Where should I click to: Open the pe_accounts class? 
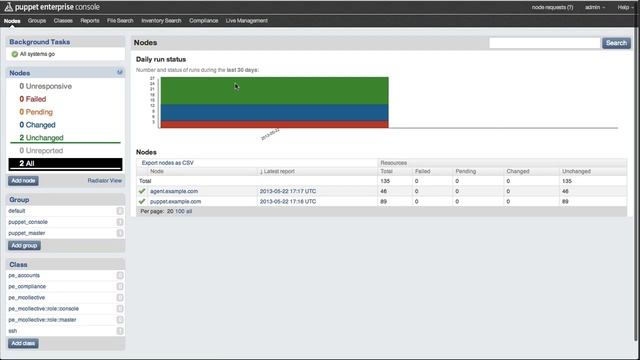(24, 276)
